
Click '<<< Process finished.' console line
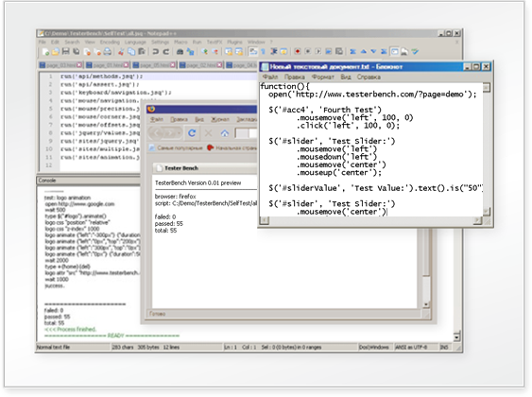click(x=71, y=329)
